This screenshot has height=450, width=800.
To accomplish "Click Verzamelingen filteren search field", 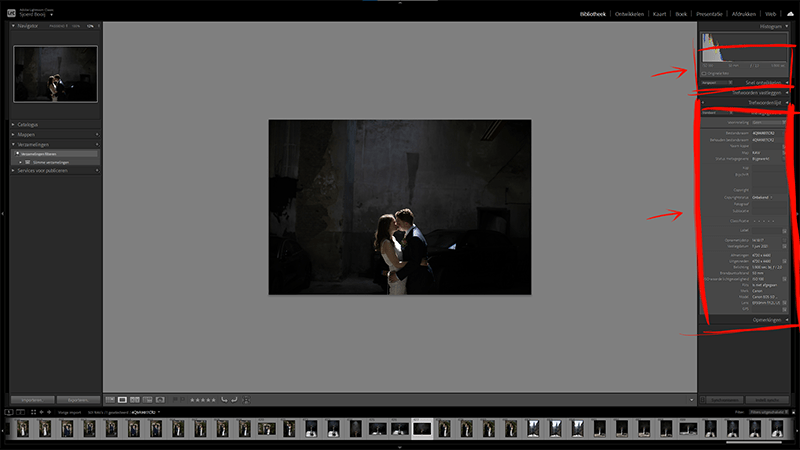I will (x=56, y=154).
